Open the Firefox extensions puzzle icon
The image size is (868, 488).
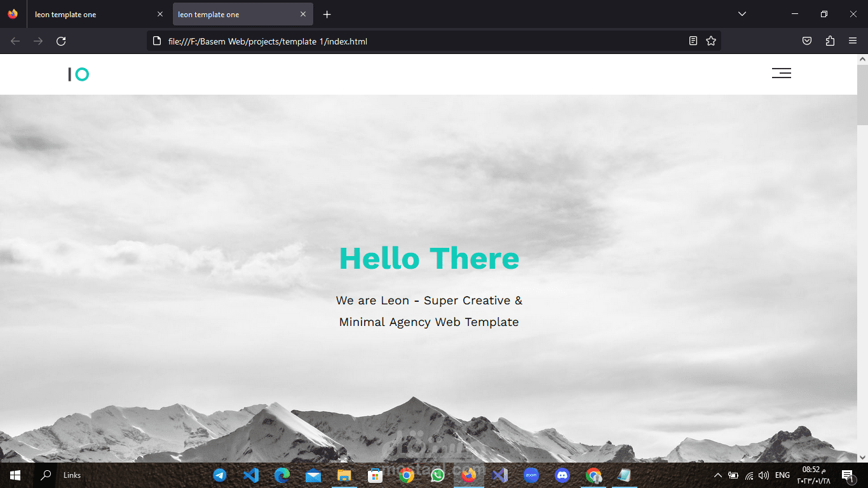click(x=830, y=41)
